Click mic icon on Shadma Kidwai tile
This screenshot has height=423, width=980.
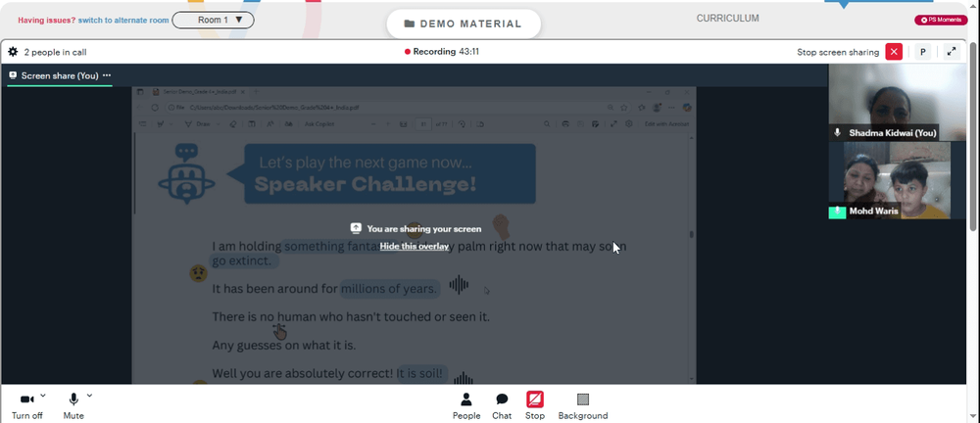point(838,133)
